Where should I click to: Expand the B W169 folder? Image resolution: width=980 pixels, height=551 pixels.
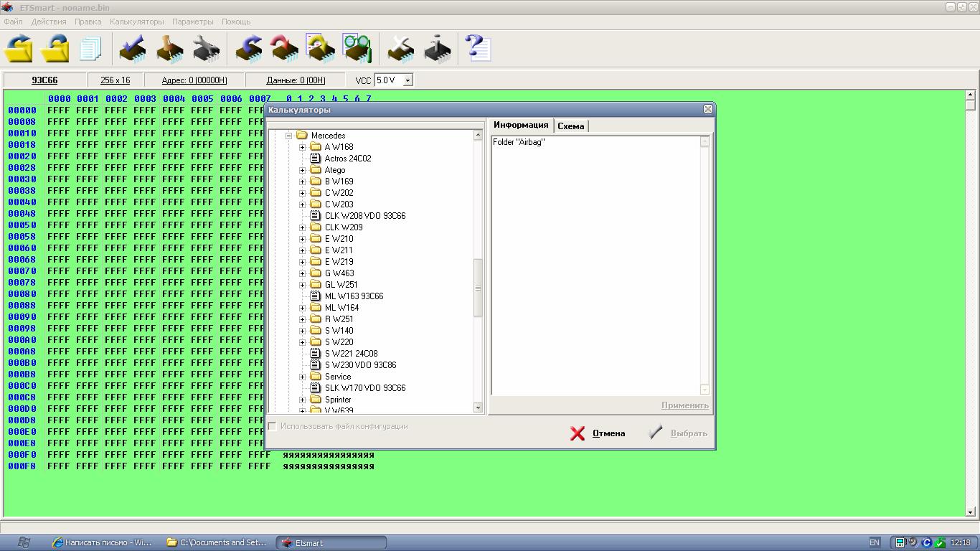[302, 182]
